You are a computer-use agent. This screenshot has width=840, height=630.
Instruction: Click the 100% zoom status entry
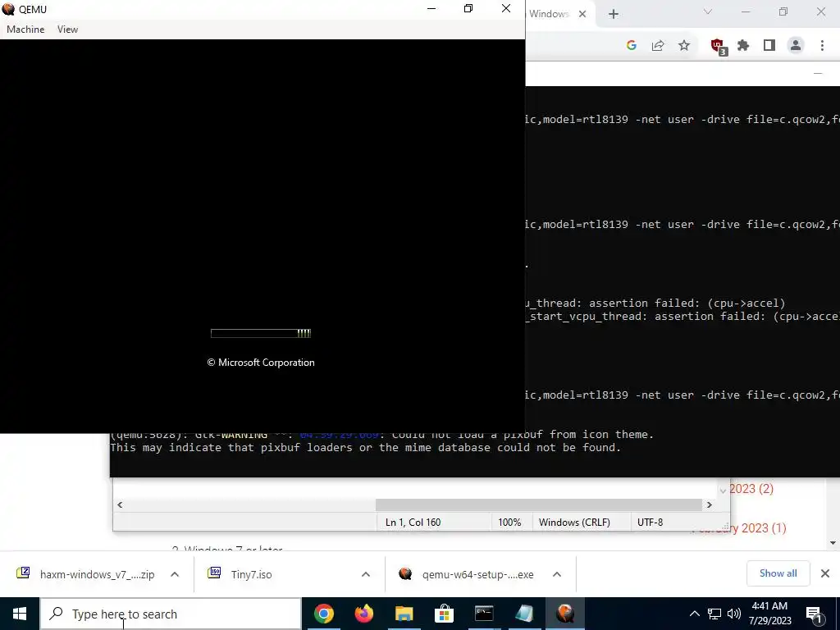[x=509, y=523]
